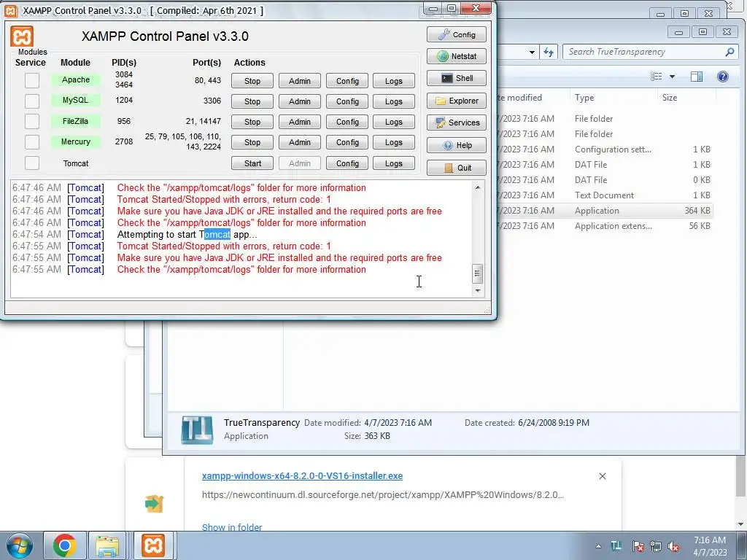Click the TrueTransparency application icon in details pane

[x=197, y=429]
